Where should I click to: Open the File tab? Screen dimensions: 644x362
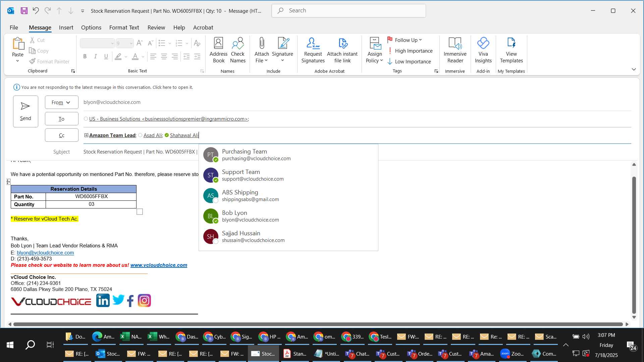[x=14, y=27]
